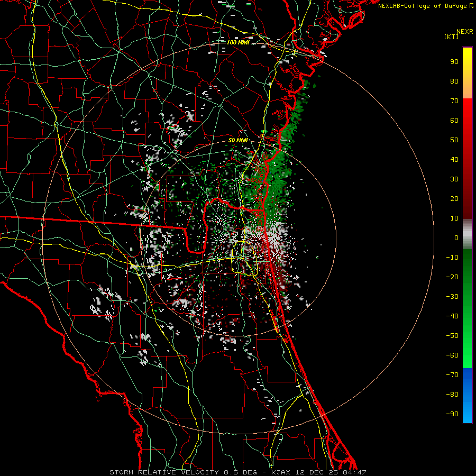476x476 pixels.
Task: Click the -10 scale value
Action: [452, 258]
